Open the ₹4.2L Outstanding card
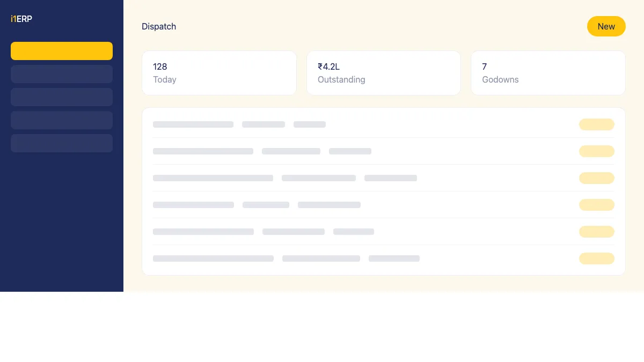This screenshot has width=644, height=362. 384,73
